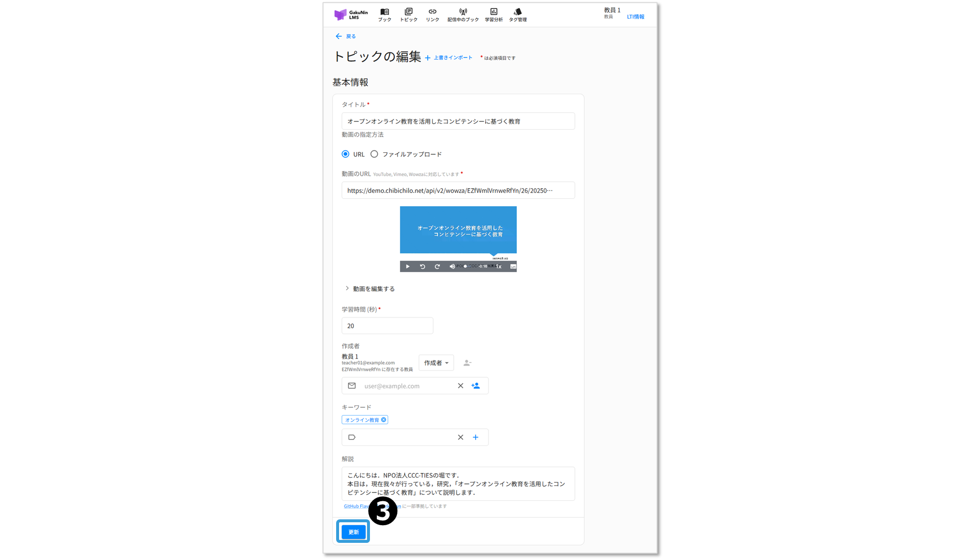This screenshot has height=560, width=980.
Task: Select the URL radio button
Action: (345, 154)
